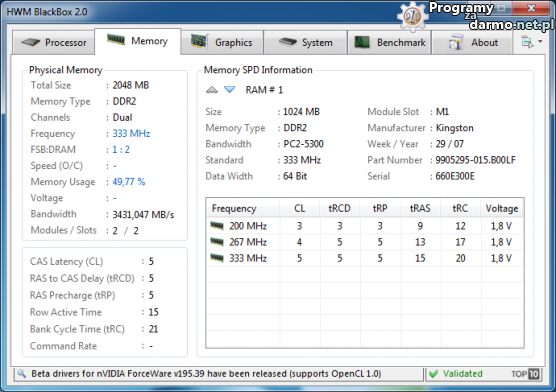Click the processor chip icon on Processor tab
The height and width of the screenshot is (392, 556).
pyautogui.click(x=30, y=43)
